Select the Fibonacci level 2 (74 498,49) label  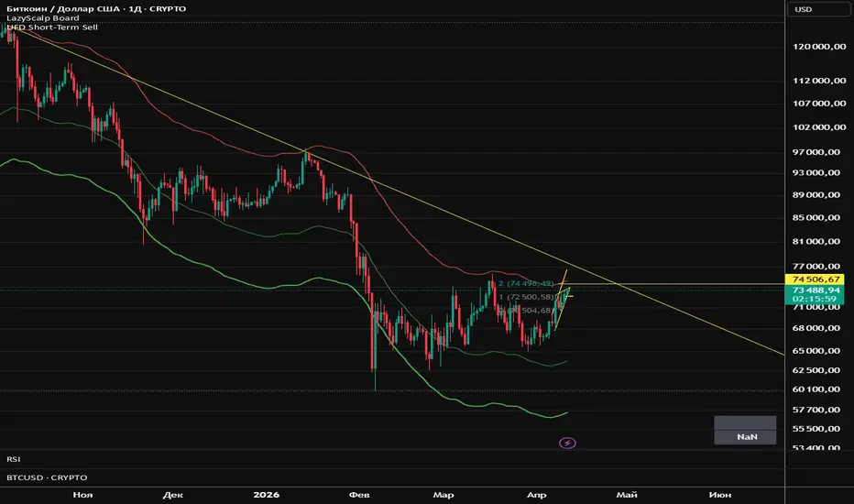click(x=526, y=283)
